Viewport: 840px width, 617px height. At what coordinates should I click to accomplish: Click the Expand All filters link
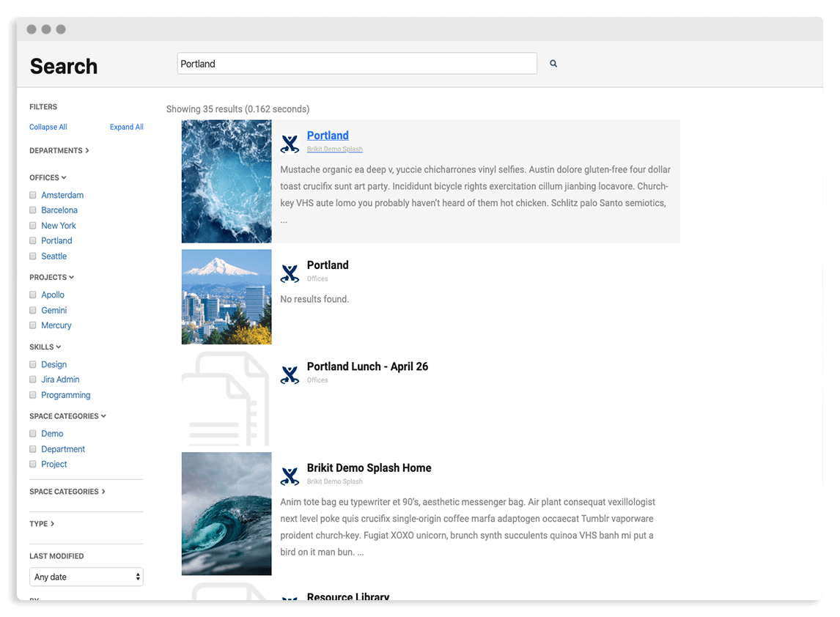tap(126, 127)
